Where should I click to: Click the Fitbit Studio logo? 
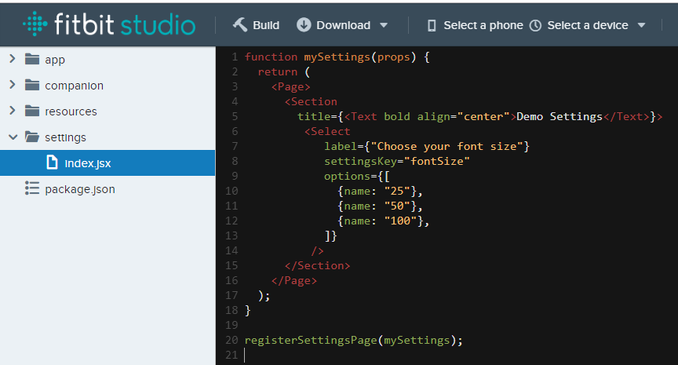tap(109, 24)
